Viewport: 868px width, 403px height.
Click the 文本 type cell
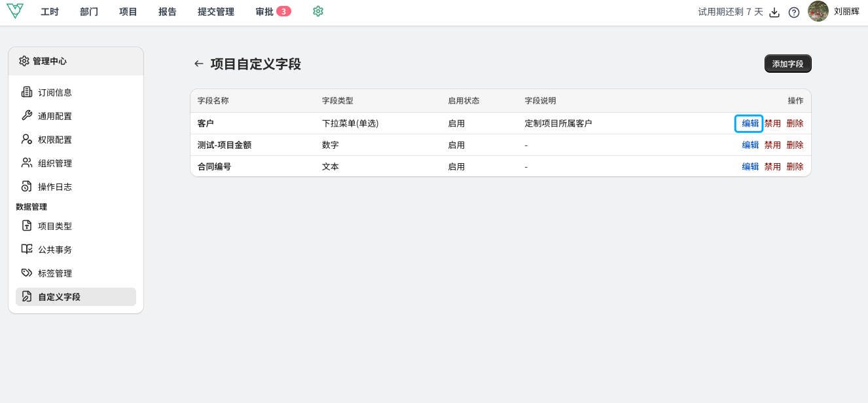click(x=331, y=166)
